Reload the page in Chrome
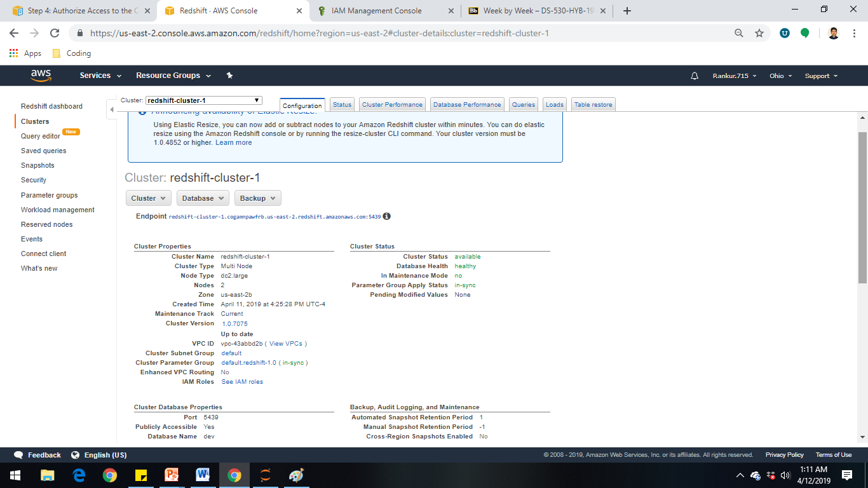The image size is (868, 488). point(55,33)
